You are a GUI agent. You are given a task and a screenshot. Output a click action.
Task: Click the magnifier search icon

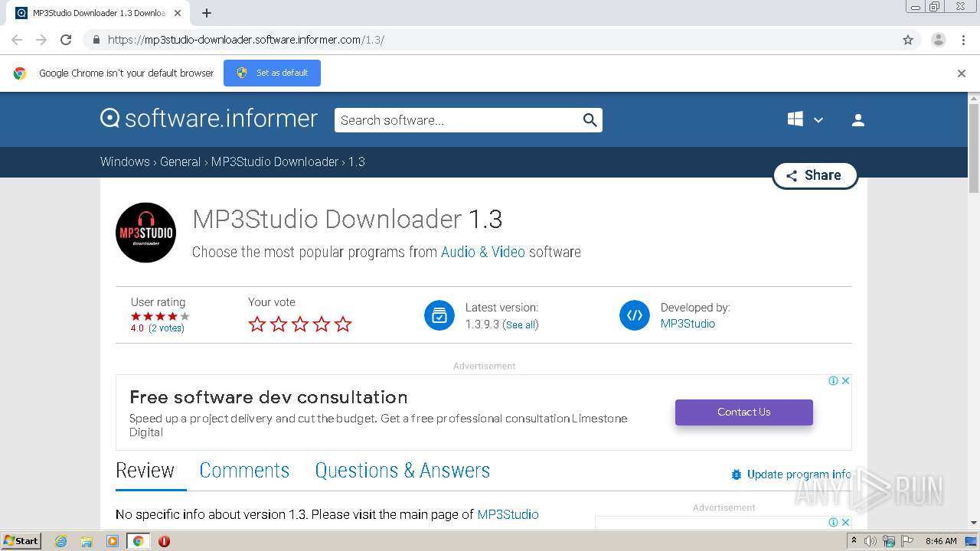[x=590, y=120]
